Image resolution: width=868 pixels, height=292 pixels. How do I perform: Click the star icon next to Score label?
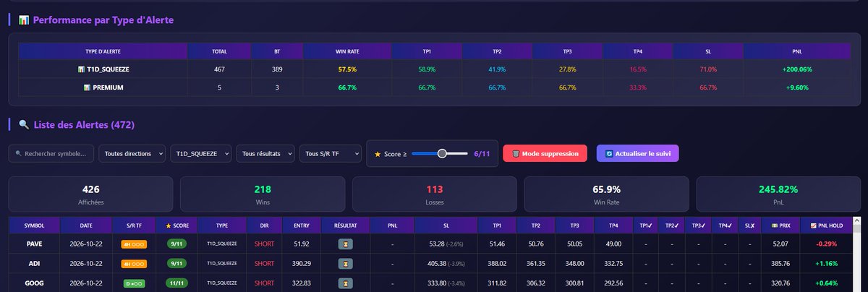[x=378, y=154]
